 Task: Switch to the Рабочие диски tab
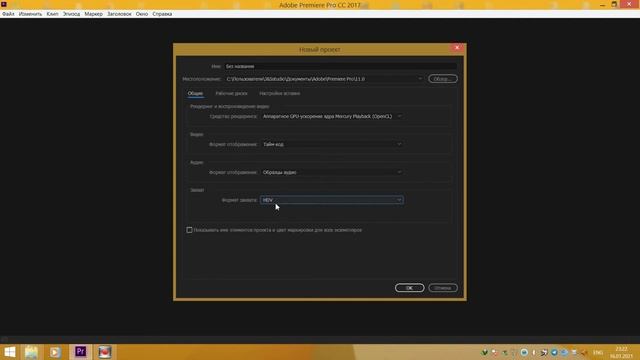click(x=231, y=93)
